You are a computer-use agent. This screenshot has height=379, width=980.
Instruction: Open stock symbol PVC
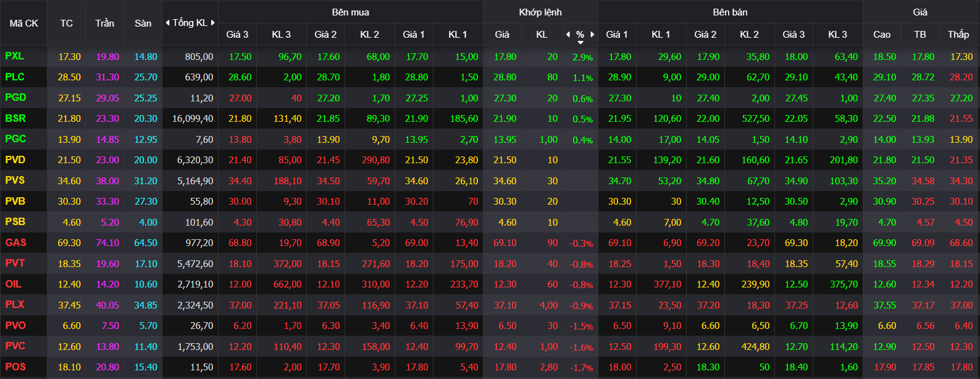[x=15, y=346]
